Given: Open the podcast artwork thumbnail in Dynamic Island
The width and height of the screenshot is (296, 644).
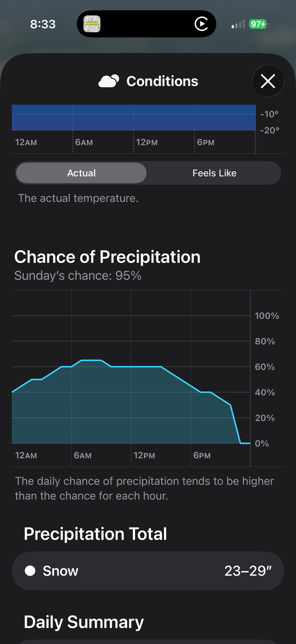Looking at the screenshot, I should coord(92,24).
